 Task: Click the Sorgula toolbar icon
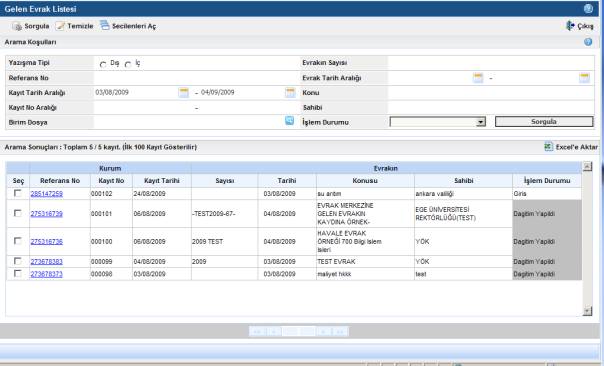coord(17,26)
